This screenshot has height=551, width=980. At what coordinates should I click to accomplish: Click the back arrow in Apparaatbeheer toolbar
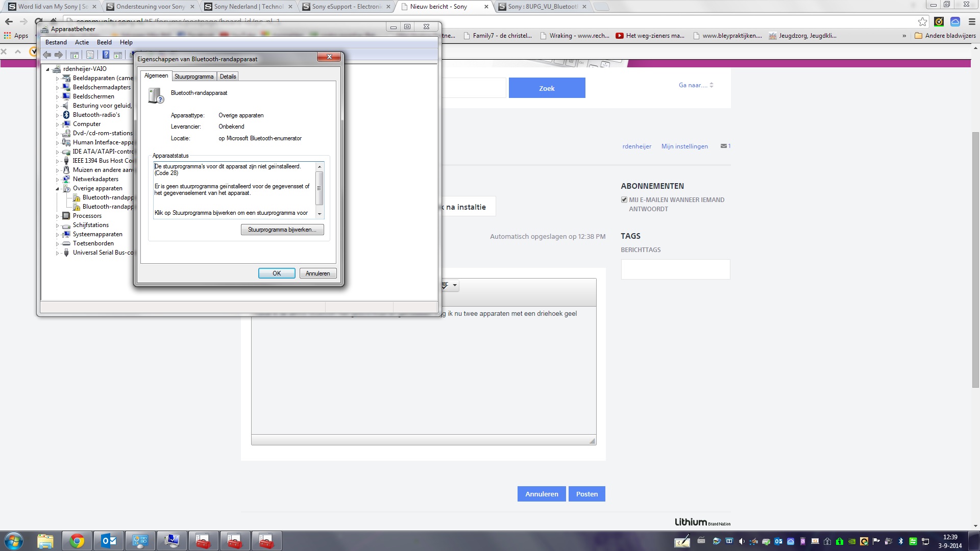point(47,55)
